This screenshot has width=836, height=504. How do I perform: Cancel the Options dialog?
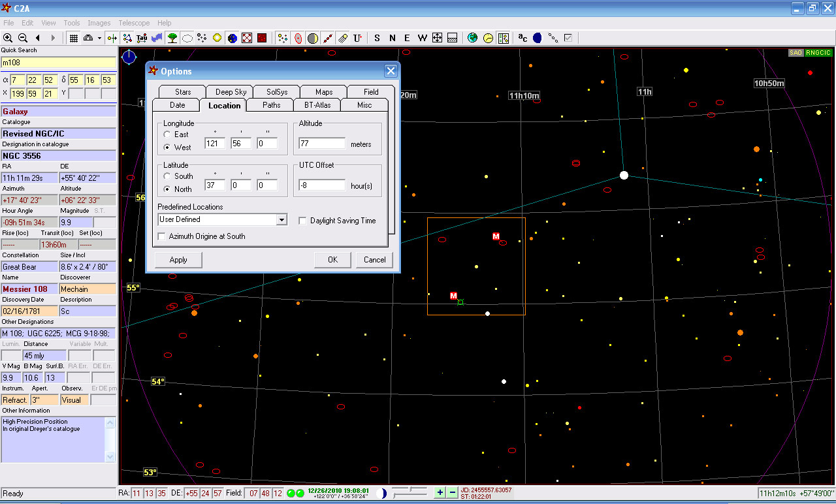tap(375, 260)
